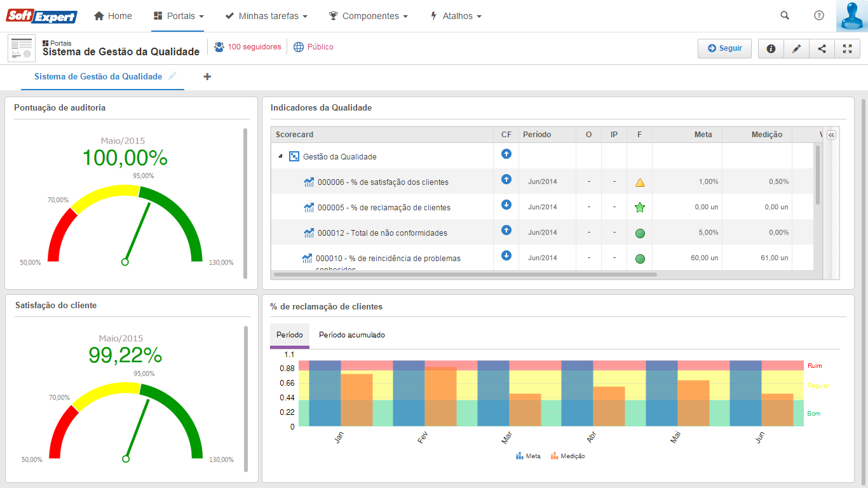This screenshot has height=488, width=868.
Task: Open the Portais dropdown menu
Action: coord(179,16)
